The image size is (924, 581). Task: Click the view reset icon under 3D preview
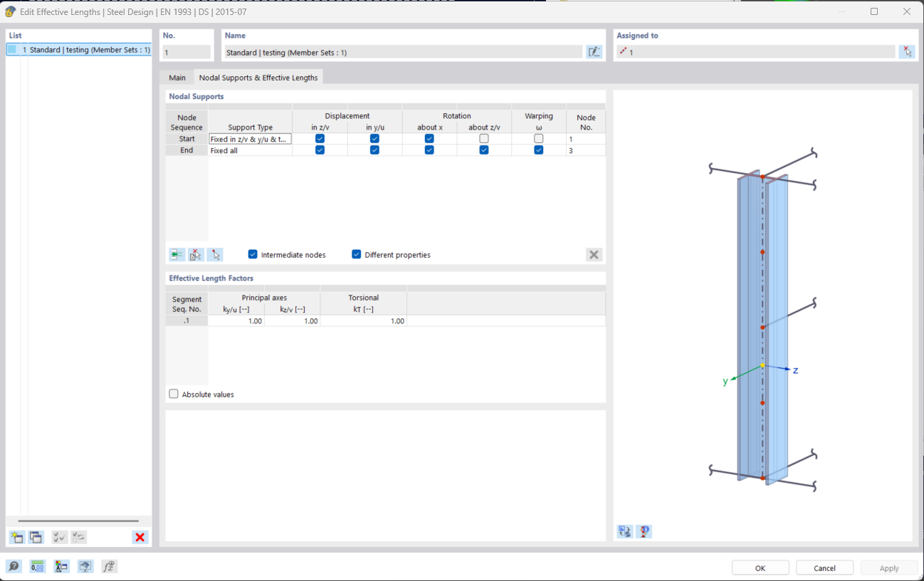pyautogui.click(x=624, y=531)
